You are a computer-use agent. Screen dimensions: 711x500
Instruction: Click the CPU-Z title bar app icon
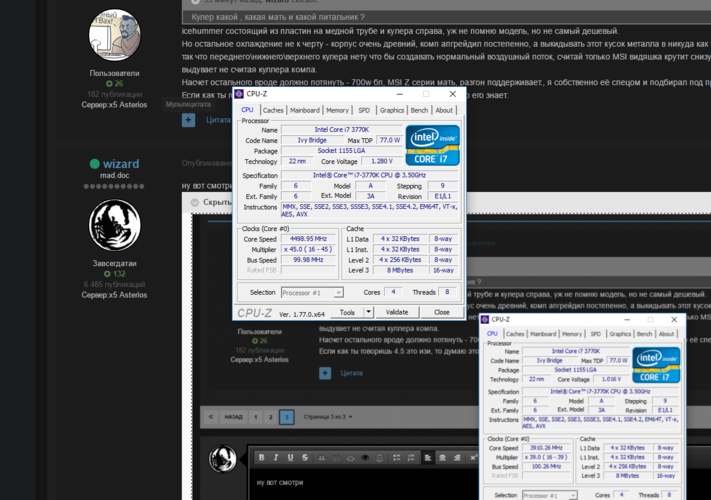[239, 94]
